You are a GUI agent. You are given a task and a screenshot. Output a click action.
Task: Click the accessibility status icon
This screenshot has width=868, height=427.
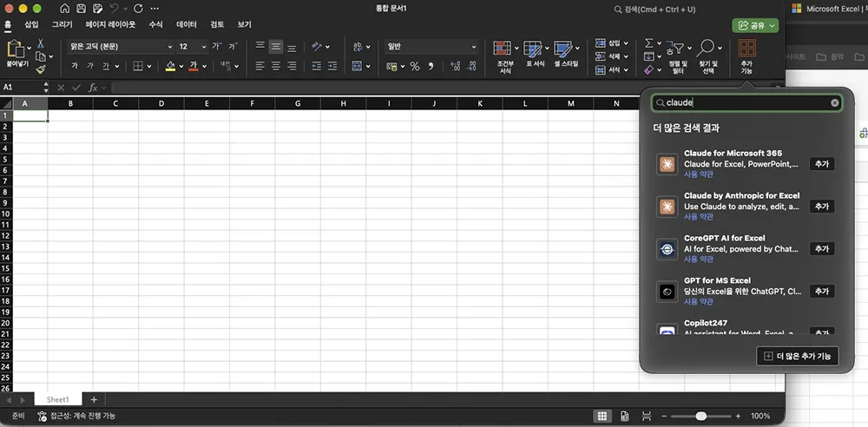42,416
